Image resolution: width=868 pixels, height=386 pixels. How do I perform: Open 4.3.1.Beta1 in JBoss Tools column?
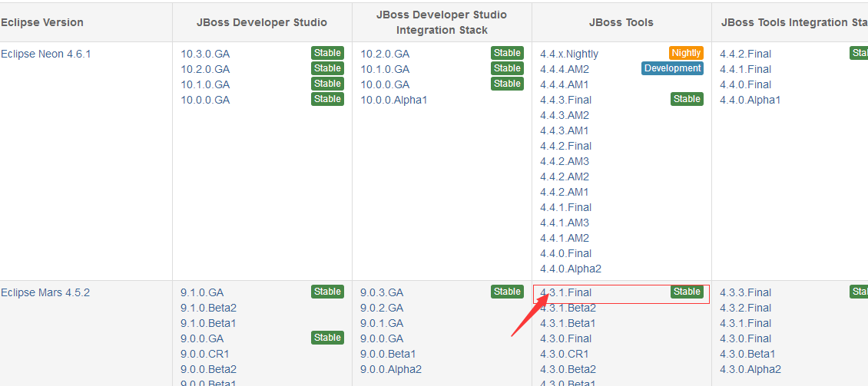pos(568,323)
